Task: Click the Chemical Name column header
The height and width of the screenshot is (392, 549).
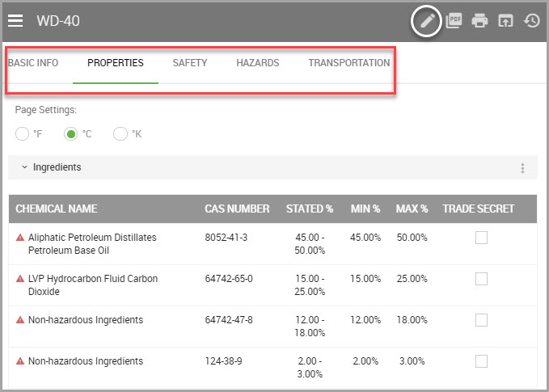Action: [x=57, y=209]
